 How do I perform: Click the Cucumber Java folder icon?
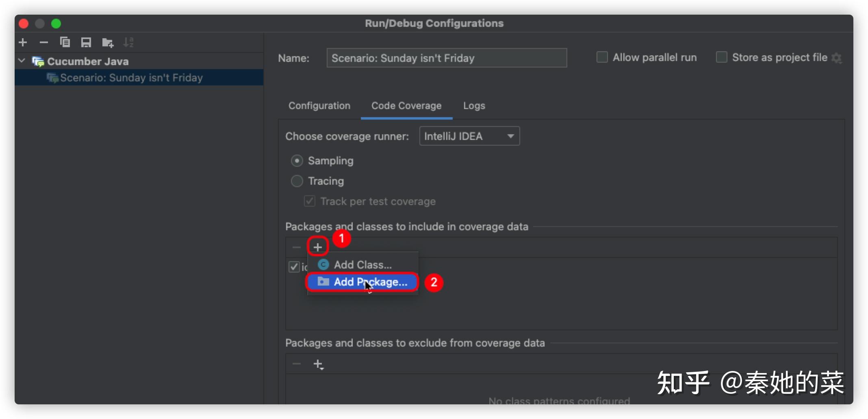pos(38,61)
